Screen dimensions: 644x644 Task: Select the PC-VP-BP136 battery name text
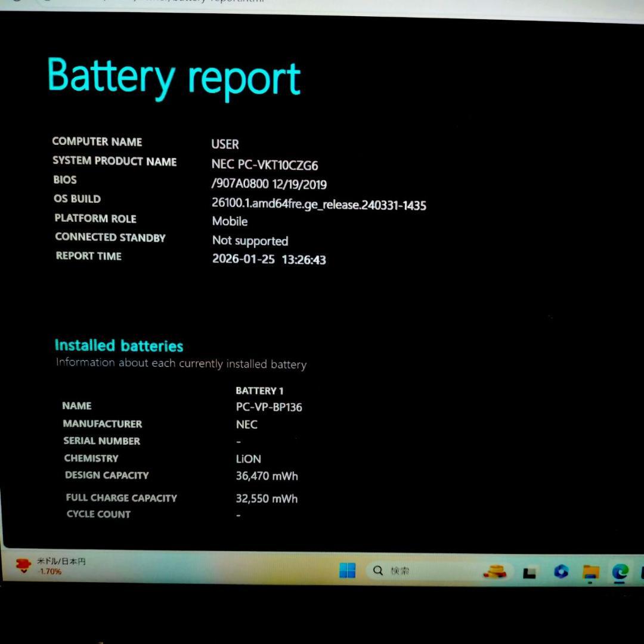269,407
